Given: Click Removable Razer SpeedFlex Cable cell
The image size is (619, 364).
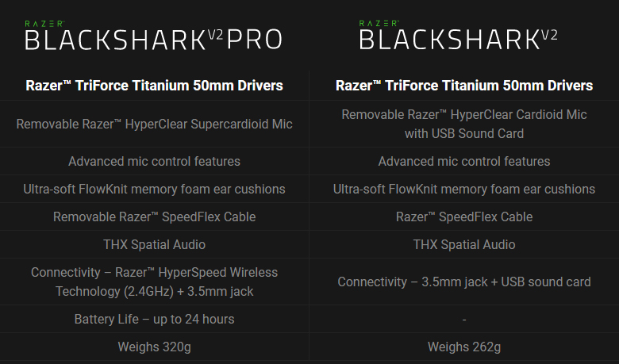Looking at the screenshot, I should point(155,217).
